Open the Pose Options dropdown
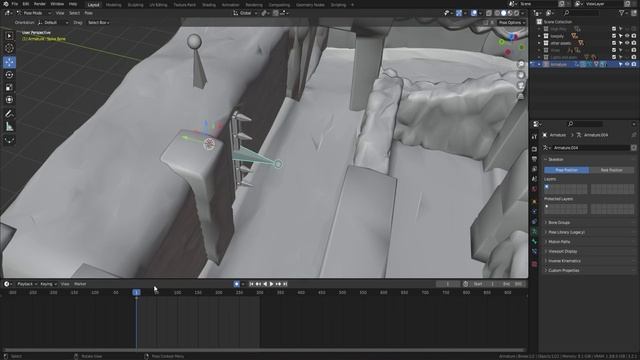The height and width of the screenshot is (360, 640). [x=512, y=23]
